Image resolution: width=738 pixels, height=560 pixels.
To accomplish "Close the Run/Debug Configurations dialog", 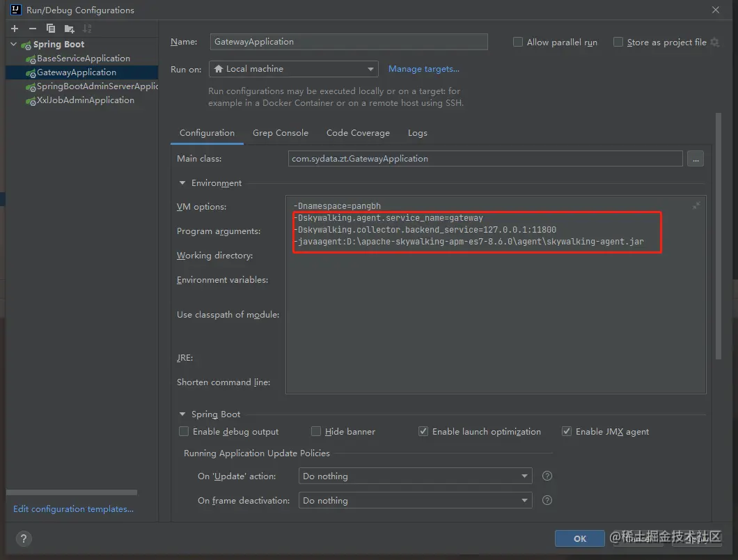I will pos(716,10).
